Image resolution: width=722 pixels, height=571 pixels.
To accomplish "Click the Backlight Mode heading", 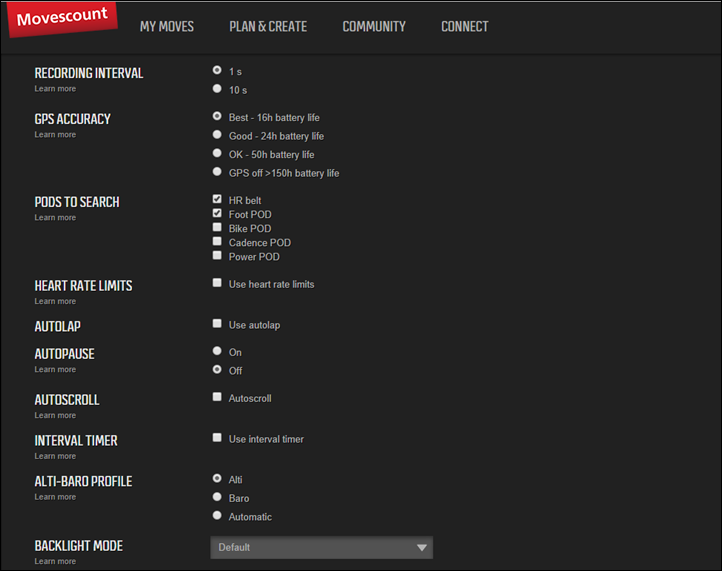I will (79, 546).
